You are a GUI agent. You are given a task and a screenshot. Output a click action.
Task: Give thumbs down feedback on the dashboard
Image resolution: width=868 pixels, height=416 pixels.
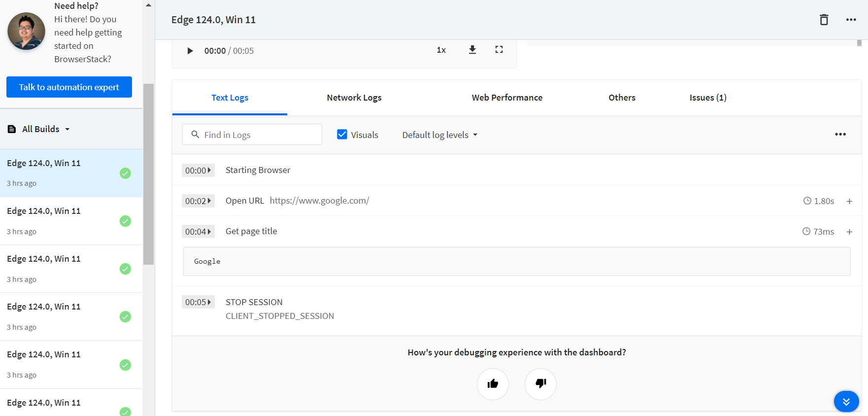click(540, 384)
